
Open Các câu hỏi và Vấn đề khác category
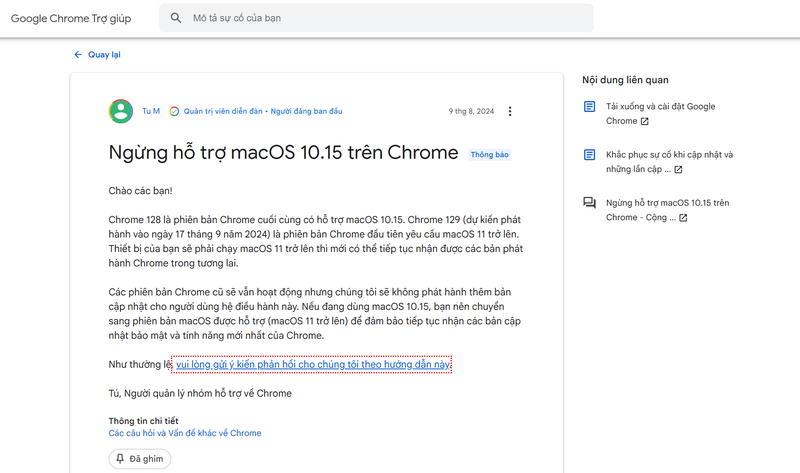tap(185, 433)
